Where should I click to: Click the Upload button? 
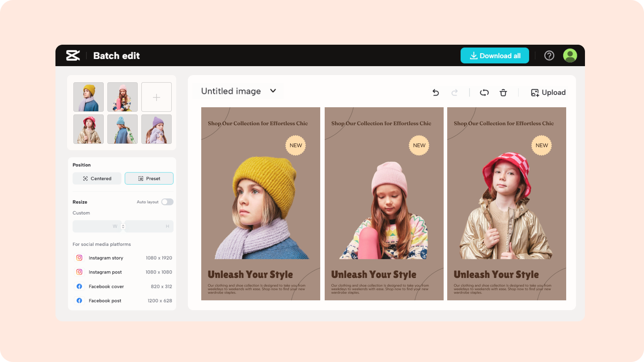[x=548, y=93]
